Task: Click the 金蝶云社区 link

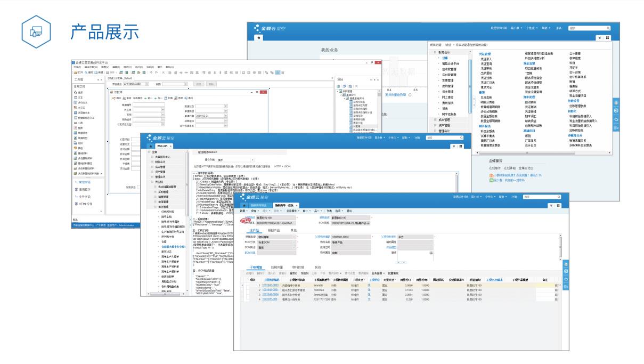Action: 526,168
